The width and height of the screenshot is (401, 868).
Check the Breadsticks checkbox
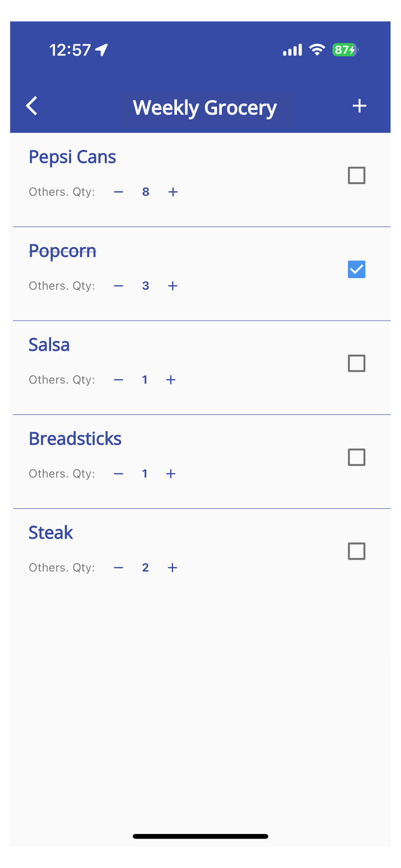356,457
